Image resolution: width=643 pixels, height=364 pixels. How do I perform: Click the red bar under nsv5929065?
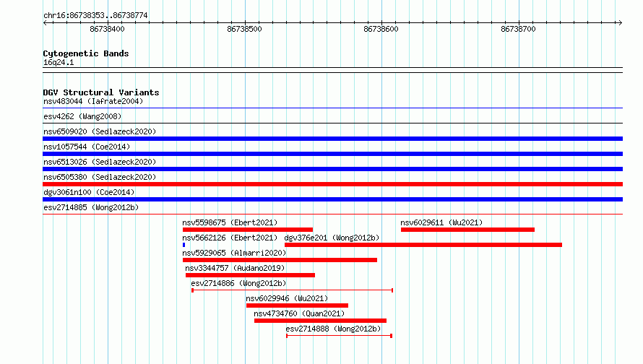coord(280,260)
